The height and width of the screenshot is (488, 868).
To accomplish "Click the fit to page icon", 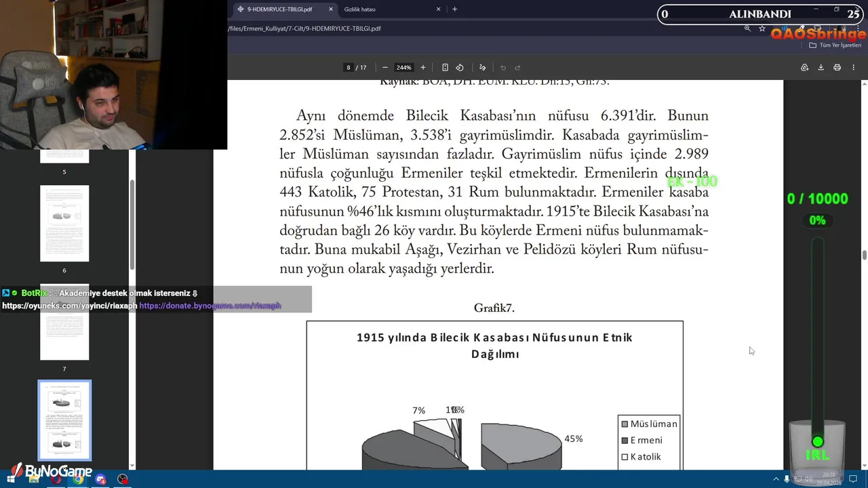I will [445, 68].
